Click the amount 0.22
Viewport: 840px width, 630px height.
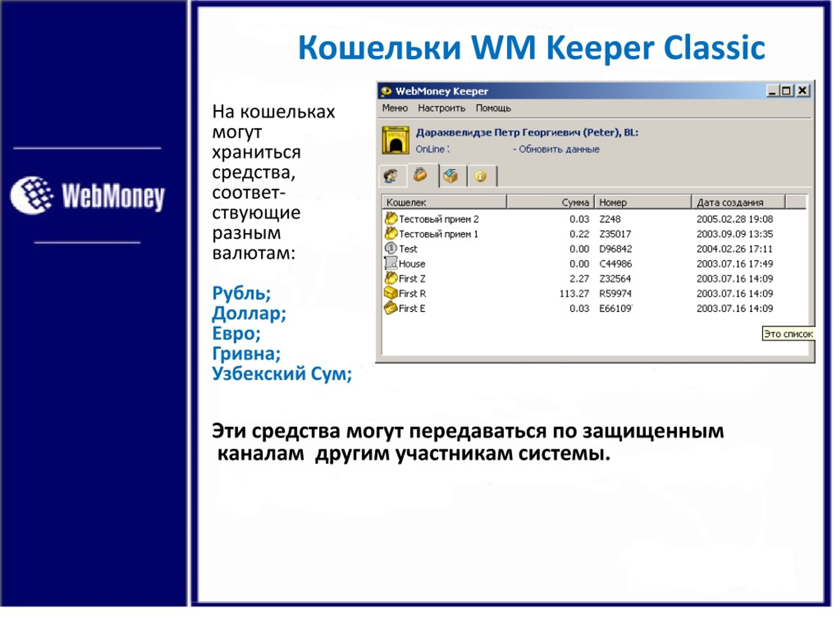(579, 234)
